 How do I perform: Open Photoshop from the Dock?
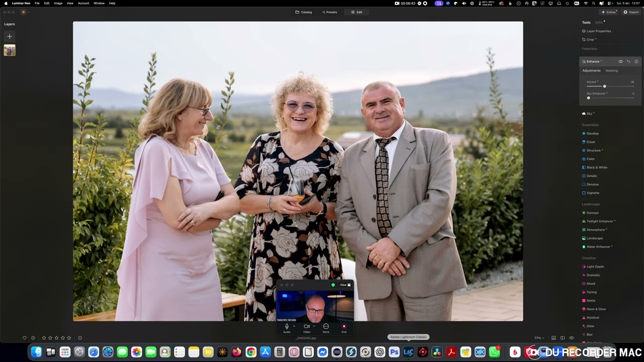click(394, 352)
